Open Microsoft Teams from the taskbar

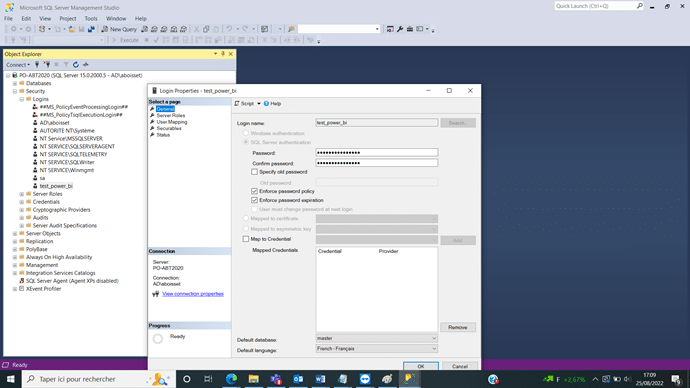pos(276,379)
